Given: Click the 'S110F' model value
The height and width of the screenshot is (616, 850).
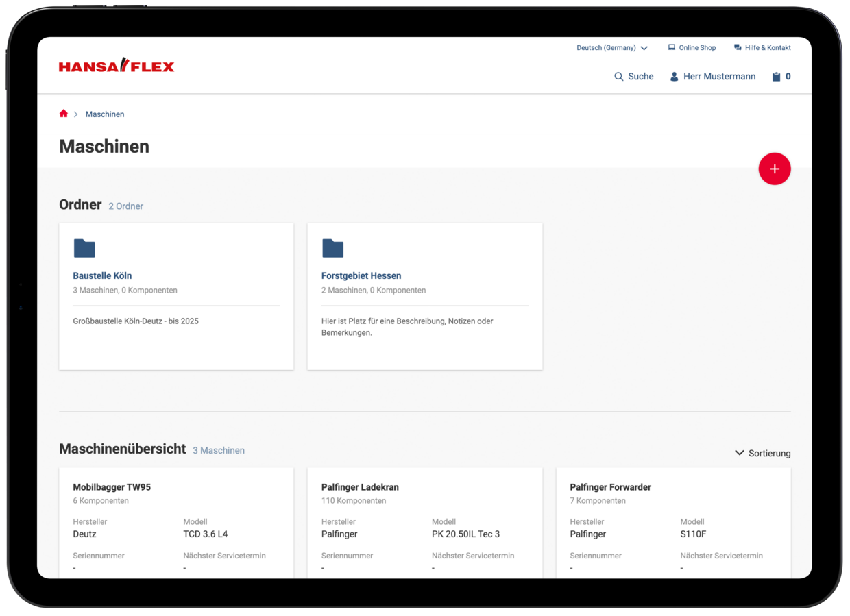Looking at the screenshot, I should point(693,534).
